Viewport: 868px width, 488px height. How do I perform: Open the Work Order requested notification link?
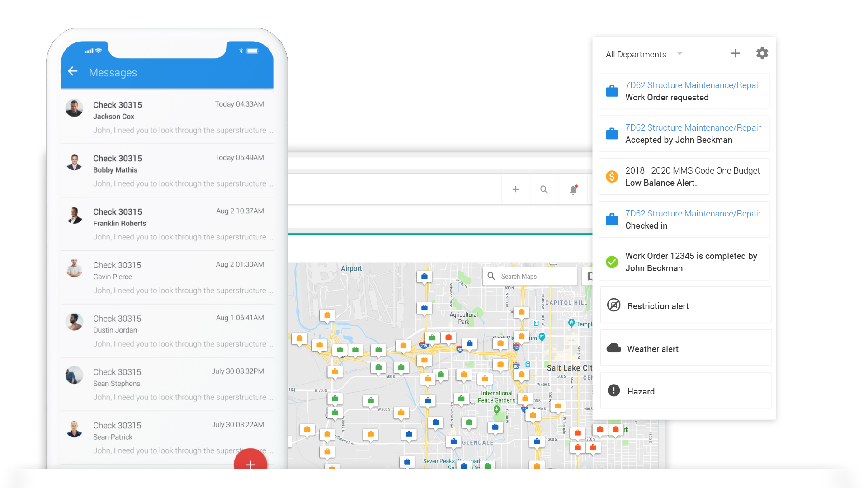[693, 85]
